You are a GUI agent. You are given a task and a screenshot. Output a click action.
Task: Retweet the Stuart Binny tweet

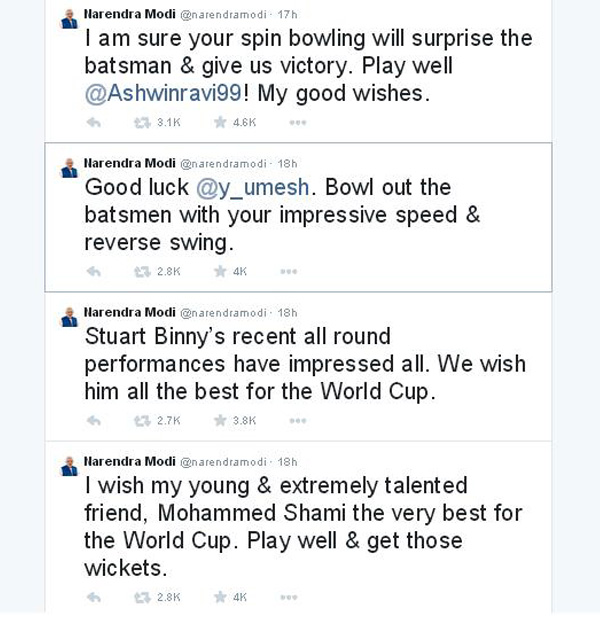[x=141, y=421]
